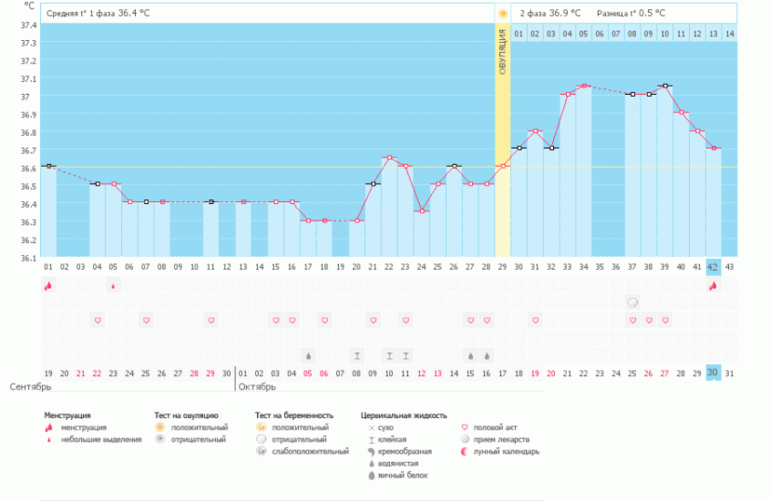
Task: Click the 'кремообразная' legend icon
Action: coord(371,451)
